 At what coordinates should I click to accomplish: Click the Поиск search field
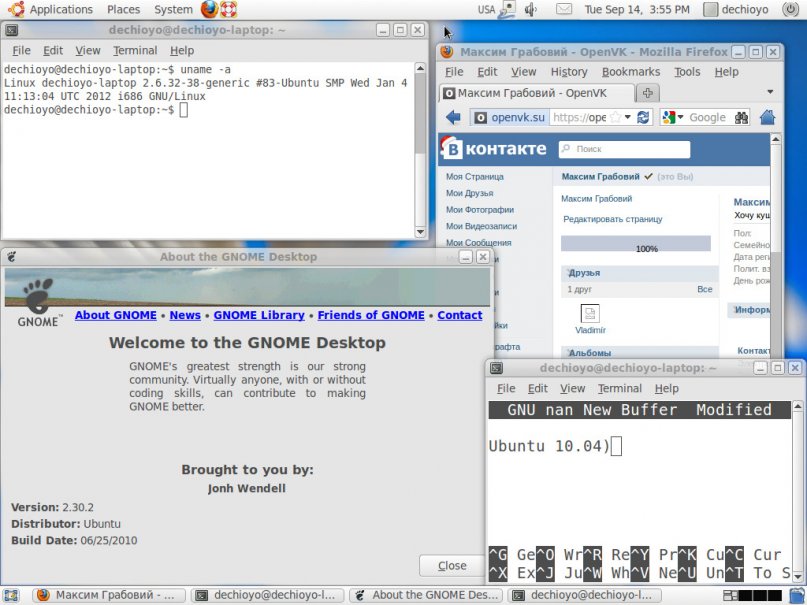[x=624, y=149]
